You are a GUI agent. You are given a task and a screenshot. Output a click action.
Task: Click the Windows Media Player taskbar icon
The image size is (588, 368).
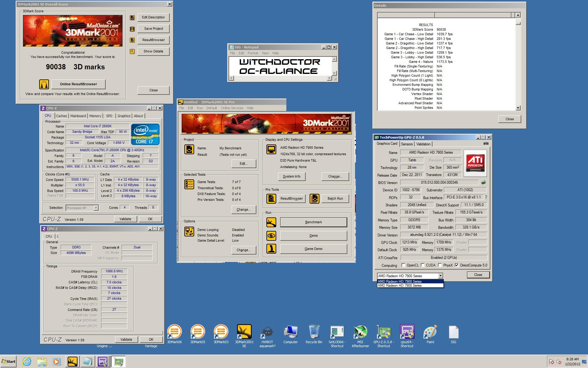(x=57, y=362)
